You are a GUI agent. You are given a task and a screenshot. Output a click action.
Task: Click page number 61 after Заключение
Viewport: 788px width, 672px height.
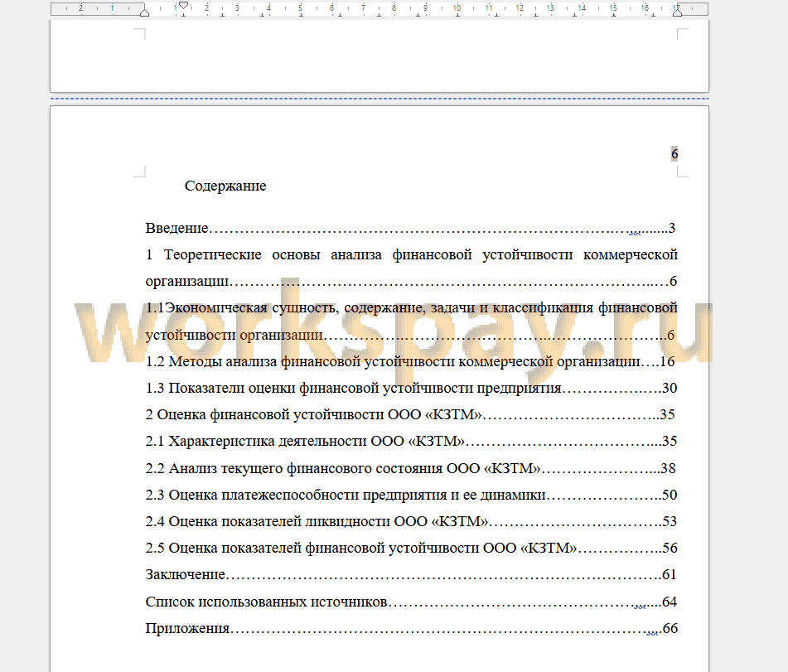click(x=669, y=574)
